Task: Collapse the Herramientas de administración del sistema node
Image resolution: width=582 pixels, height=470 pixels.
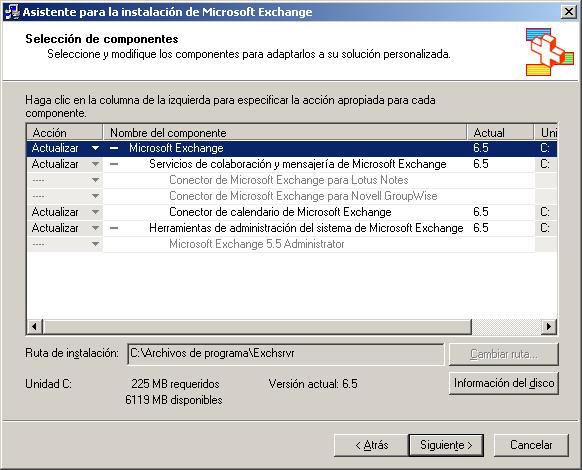Action: (114, 228)
